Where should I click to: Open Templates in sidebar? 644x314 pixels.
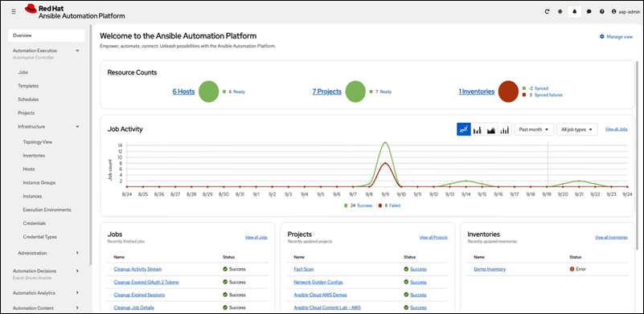click(x=28, y=86)
